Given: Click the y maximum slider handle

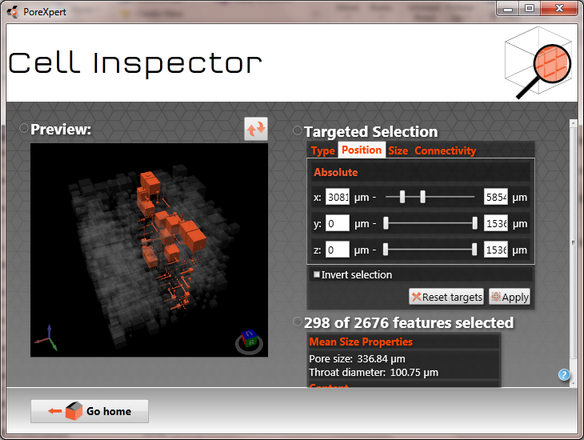Looking at the screenshot, I should (x=474, y=223).
